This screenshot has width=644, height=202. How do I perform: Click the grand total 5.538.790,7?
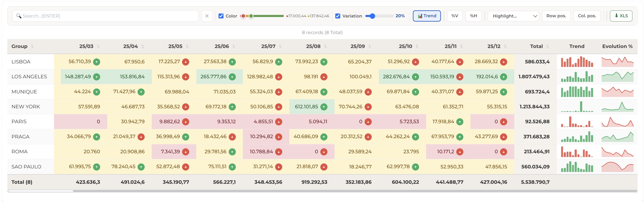pos(535,182)
